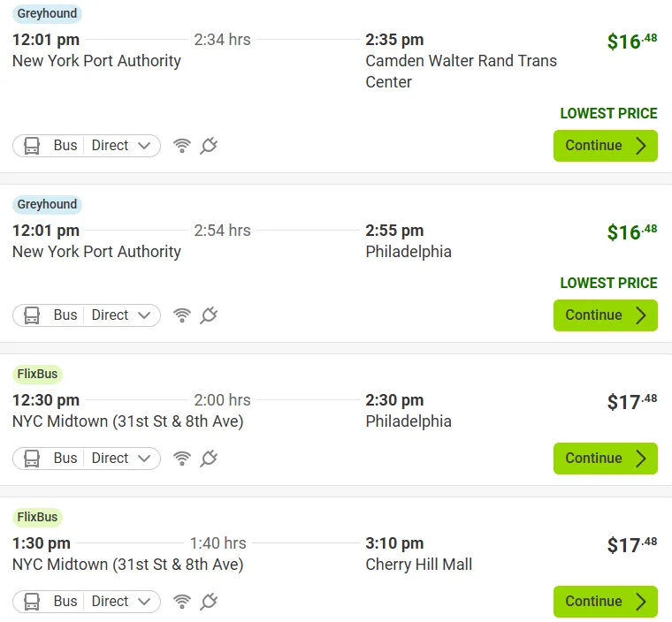Expand Bus Direct details for 2:55 pm trip
The width and height of the screenshot is (672, 622).
point(87,315)
